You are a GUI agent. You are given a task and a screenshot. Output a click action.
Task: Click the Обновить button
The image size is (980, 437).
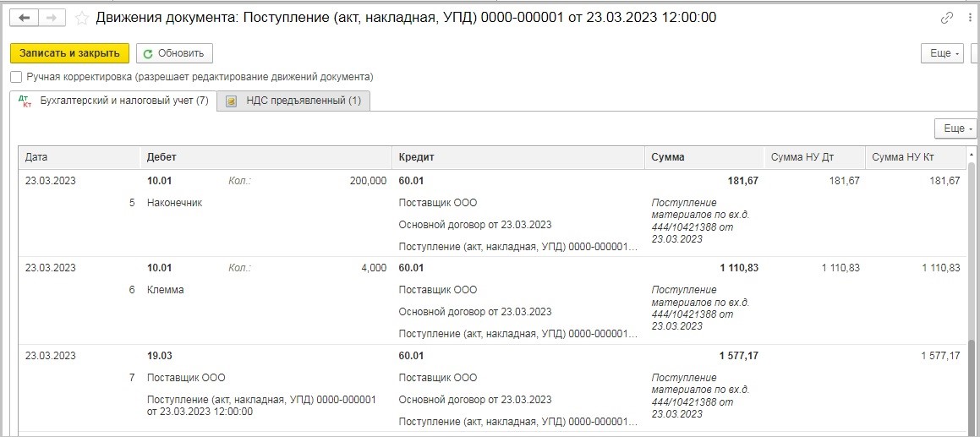click(174, 53)
